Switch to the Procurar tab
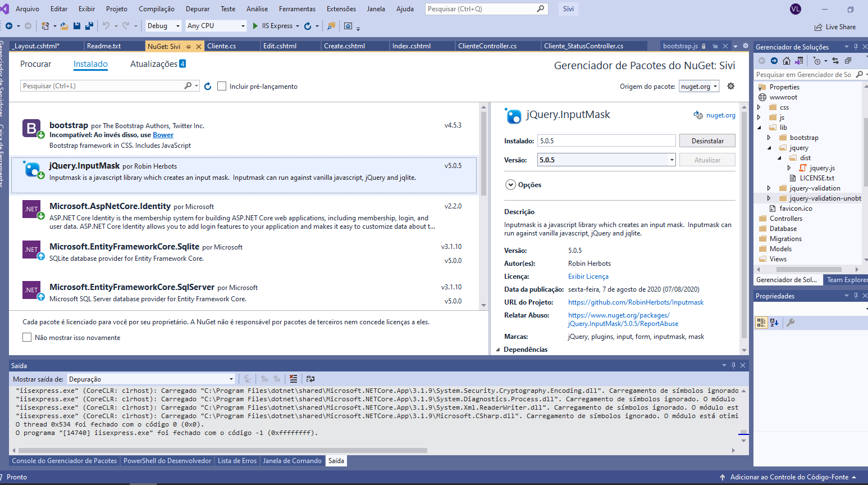The height and width of the screenshot is (485, 868). tap(35, 64)
